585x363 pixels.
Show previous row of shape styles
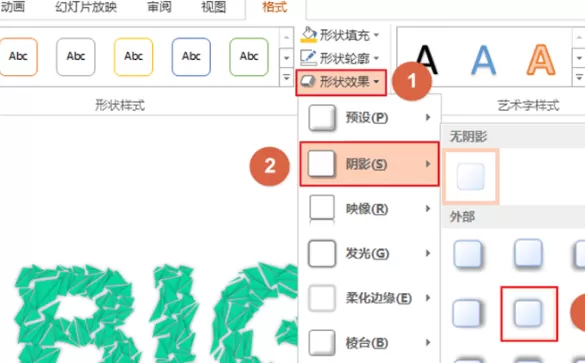(x=286, y=38)
